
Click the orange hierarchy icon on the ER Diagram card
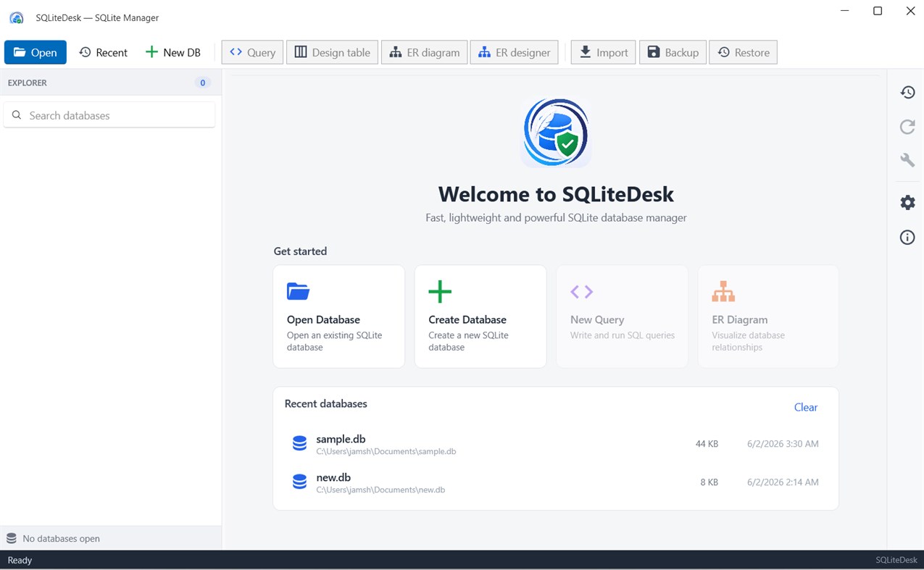pyautogui.click(x=723, y=291)
